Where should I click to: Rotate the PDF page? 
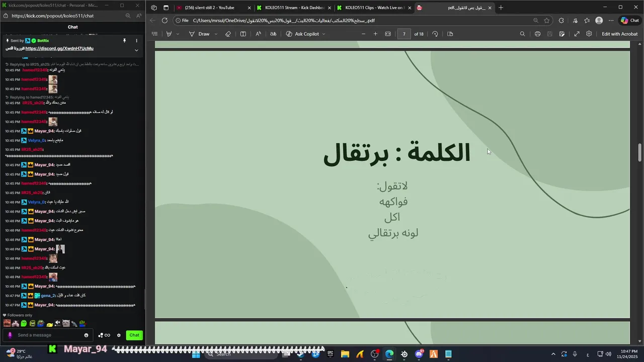(435, 34)
